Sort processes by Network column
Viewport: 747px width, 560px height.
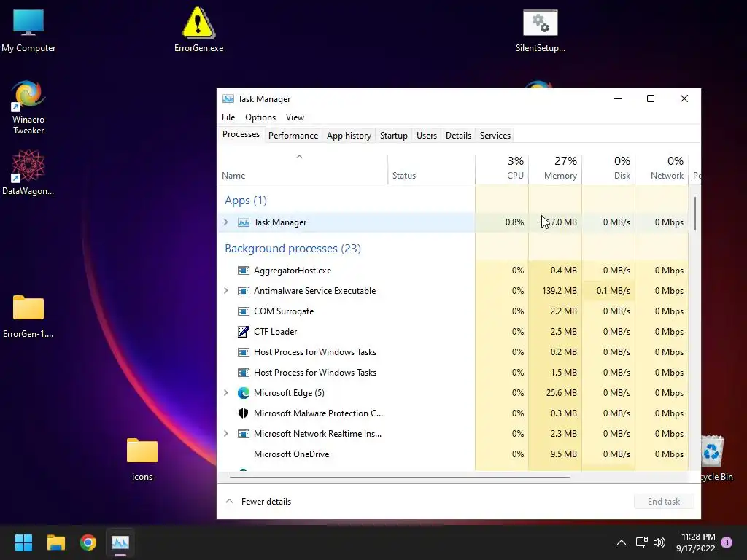(x=662, y=169)
